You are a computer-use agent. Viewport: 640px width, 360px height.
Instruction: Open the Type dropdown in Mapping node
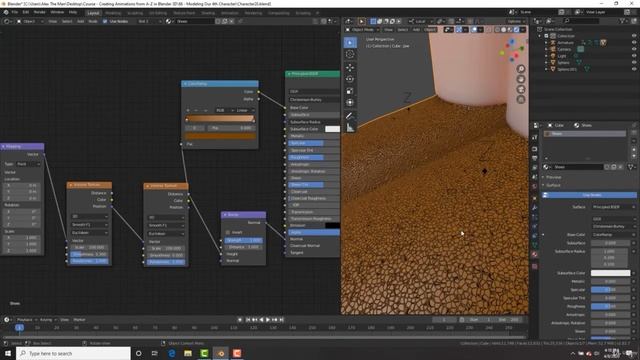(29, 164)
